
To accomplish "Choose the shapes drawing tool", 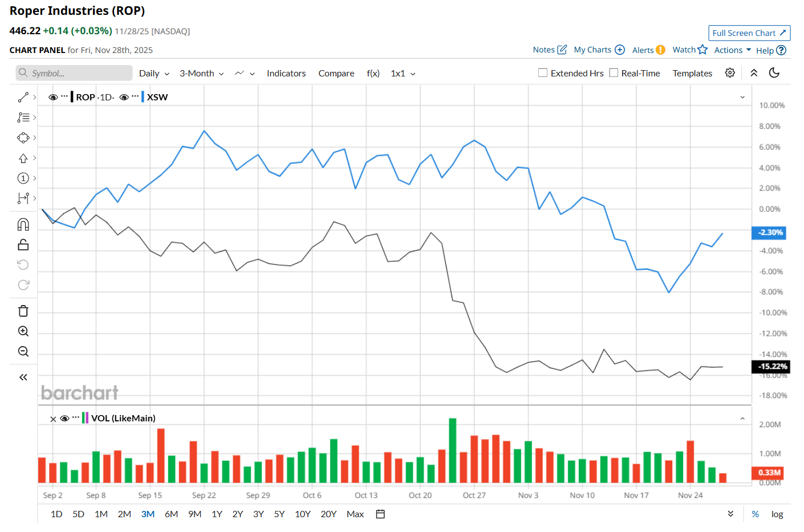I will tap(23, 138).
